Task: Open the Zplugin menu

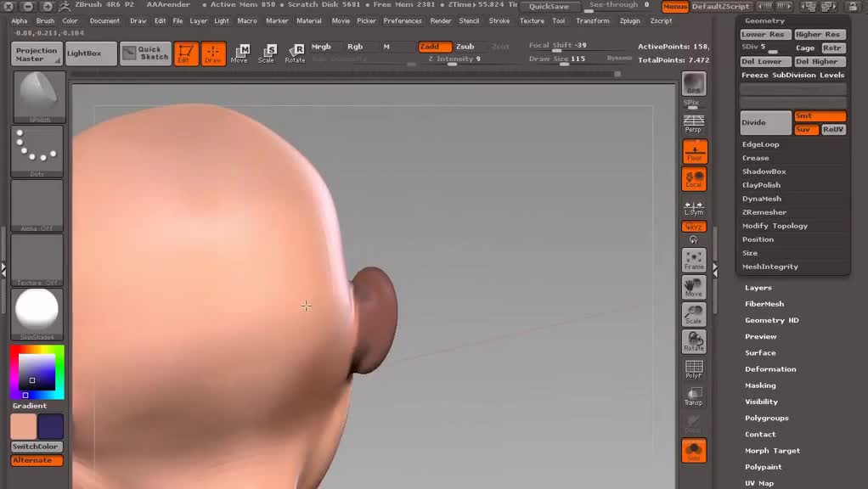Action: click(629, 21)
